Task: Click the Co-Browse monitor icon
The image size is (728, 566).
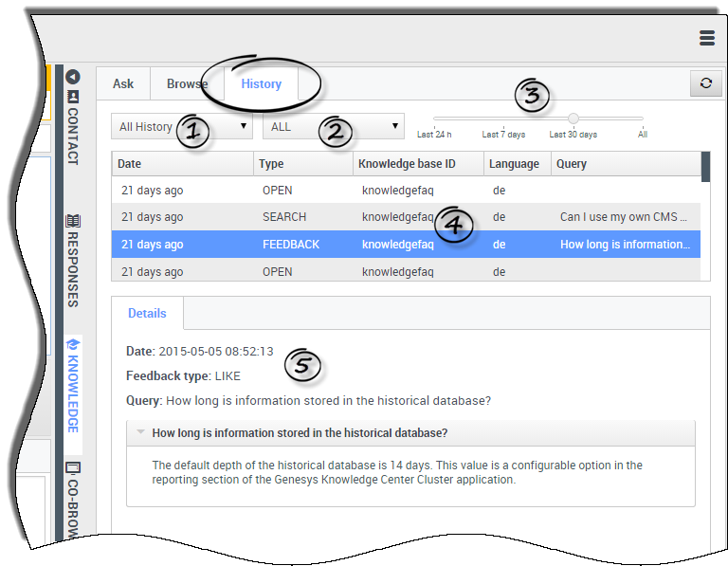Action: click(72, 468)
